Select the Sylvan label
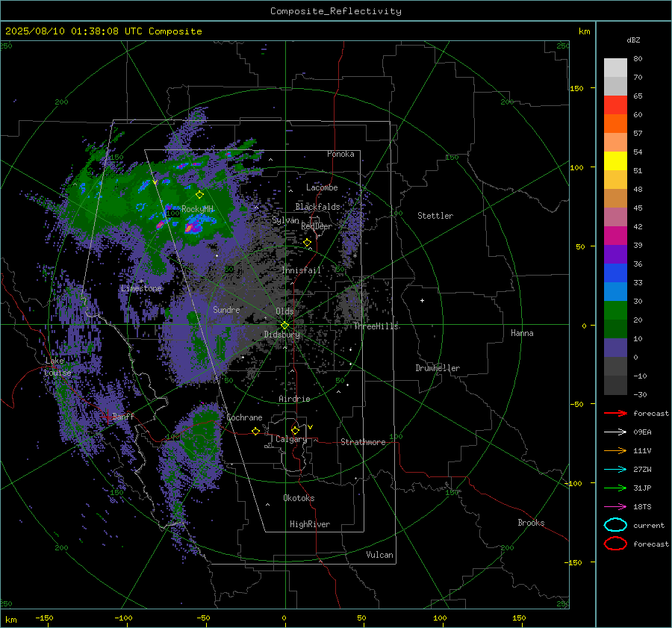Image resolution: width=672 pixels, height=628 pixels. 285,220
